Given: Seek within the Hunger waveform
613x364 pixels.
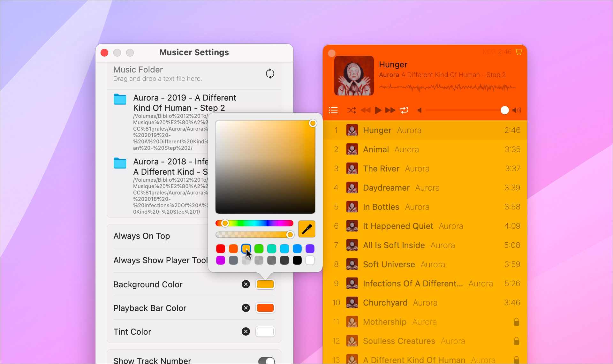Looking at the screenshot, I should (447, 87).
